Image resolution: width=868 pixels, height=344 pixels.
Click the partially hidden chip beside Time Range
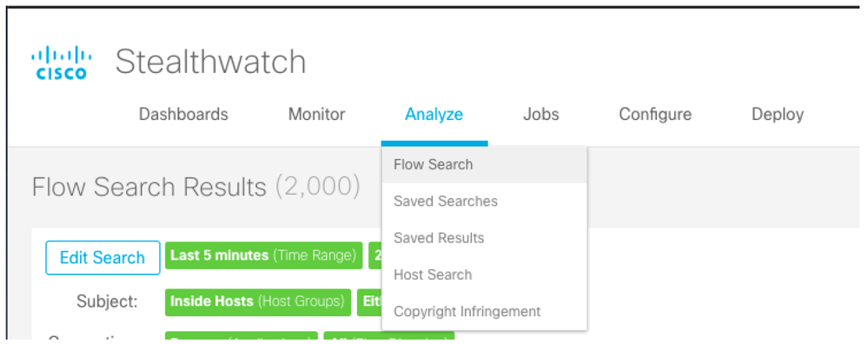[375, 255]
